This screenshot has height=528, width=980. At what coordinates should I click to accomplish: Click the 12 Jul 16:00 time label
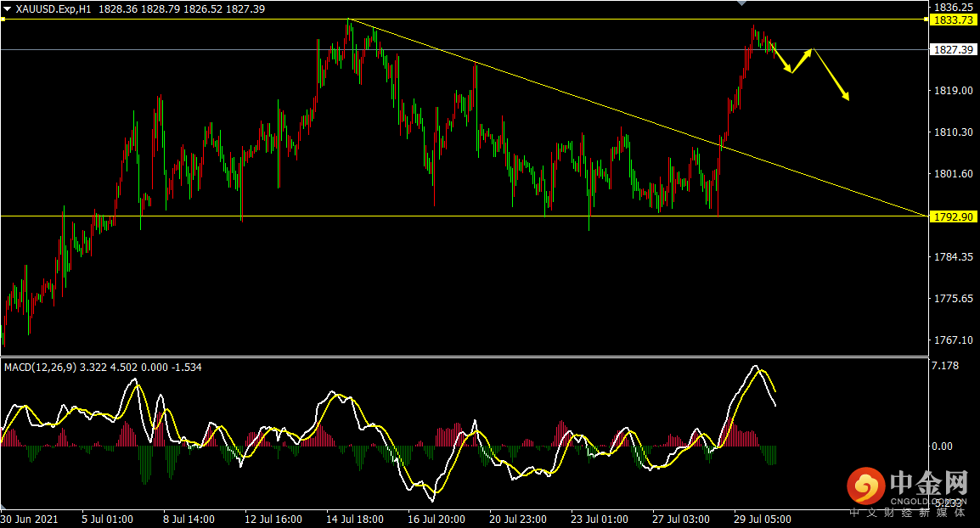[x=273, y=520]
